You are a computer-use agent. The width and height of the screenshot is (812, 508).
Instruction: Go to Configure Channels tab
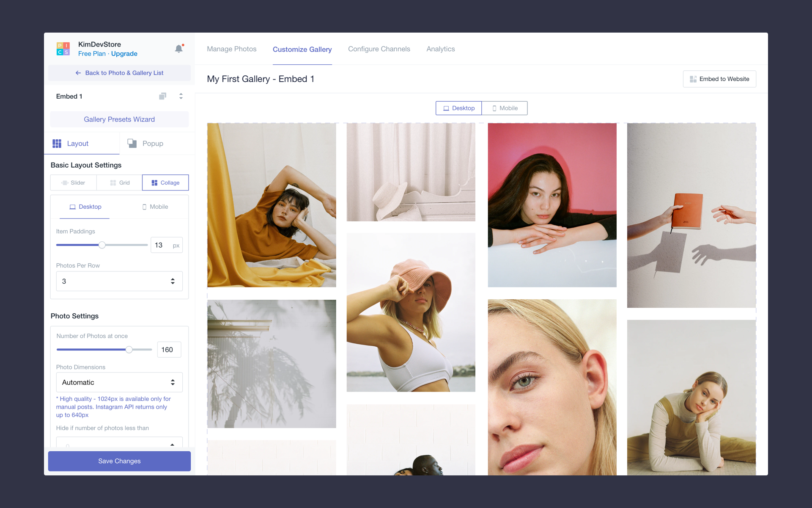pyautogui.click(x=379, y=49)
